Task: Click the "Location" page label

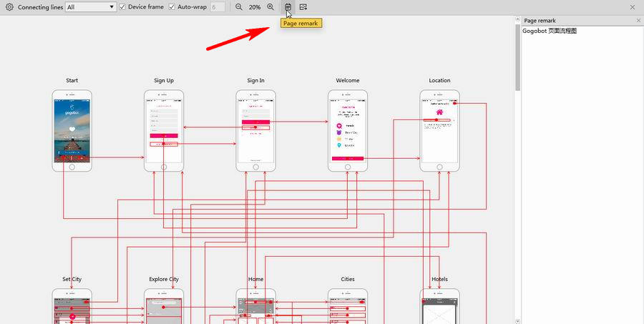Action: 439,81
